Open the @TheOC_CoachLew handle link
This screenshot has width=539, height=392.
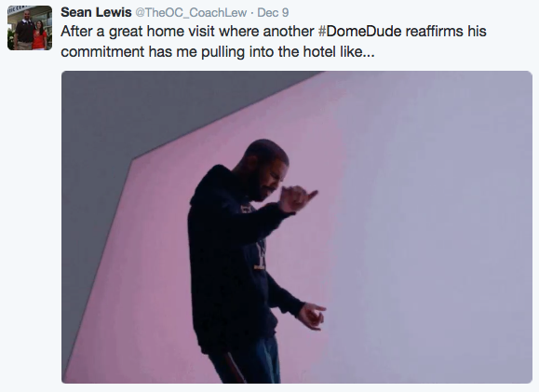[x=191, y=13]
